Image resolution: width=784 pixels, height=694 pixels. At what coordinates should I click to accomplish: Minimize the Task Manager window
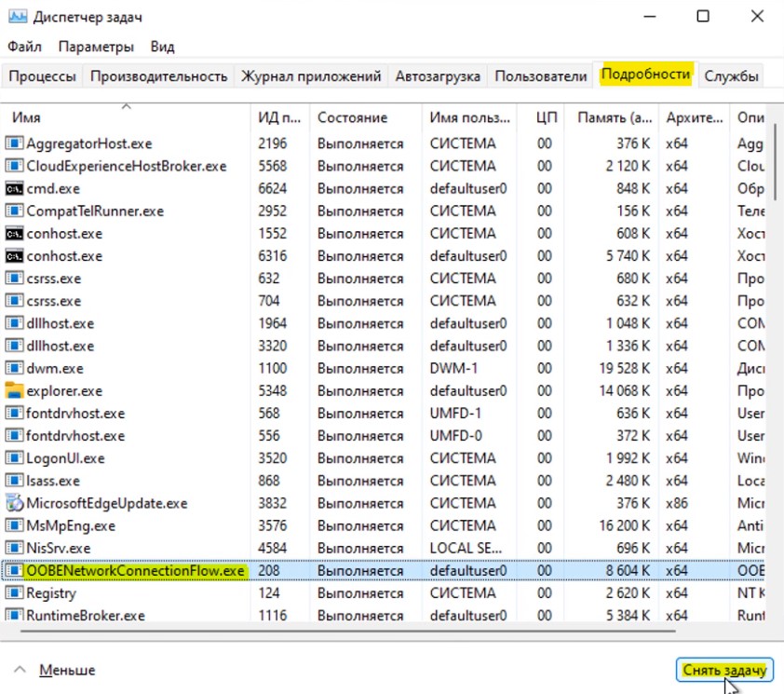[x=650, y=16]
